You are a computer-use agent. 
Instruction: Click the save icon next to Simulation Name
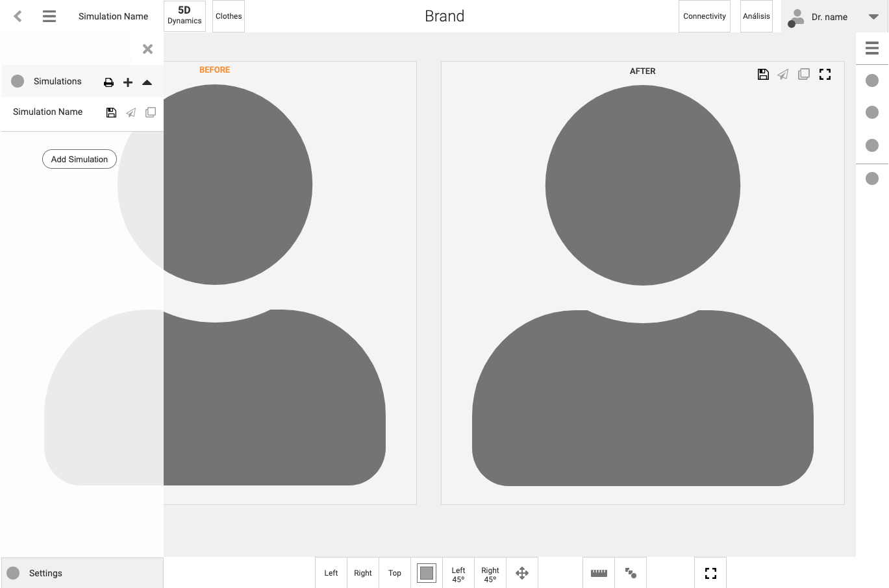tap(111, 113)
